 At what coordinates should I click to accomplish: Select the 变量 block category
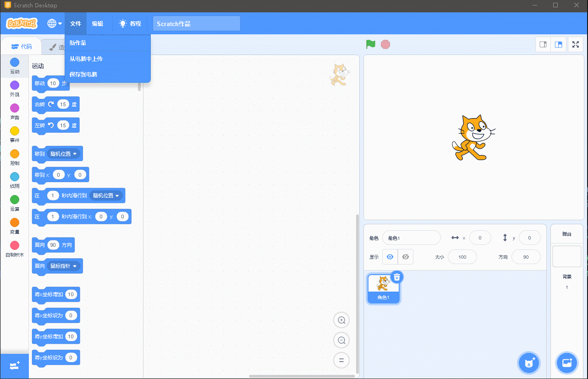[x=15, y=226]
